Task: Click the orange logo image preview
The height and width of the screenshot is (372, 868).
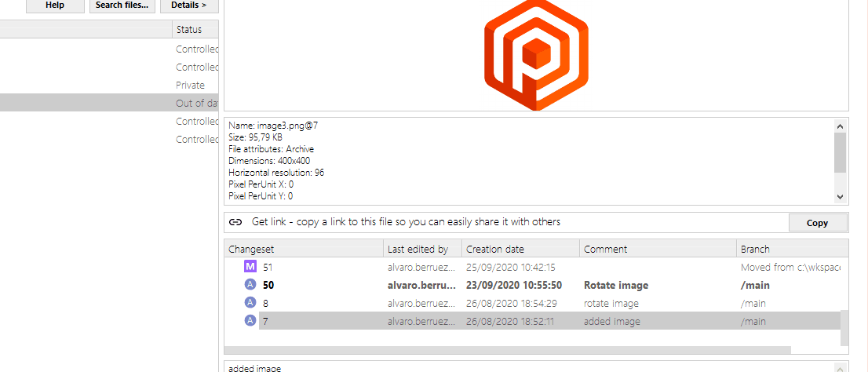Action: tap(536, 55)
